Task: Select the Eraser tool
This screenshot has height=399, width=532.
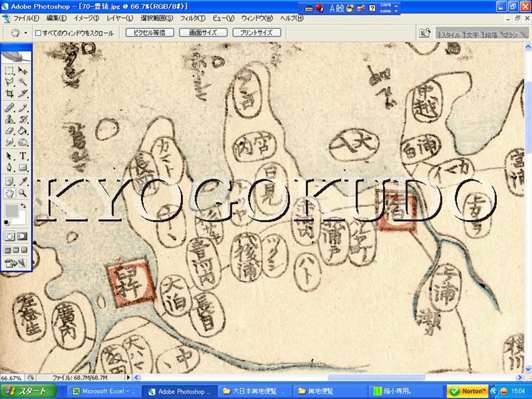Action: tap(9, 130)
